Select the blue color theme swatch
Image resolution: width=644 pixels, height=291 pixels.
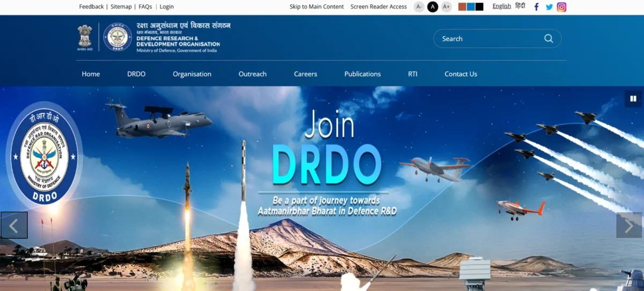pyautogui.click(x=471, y=7)
